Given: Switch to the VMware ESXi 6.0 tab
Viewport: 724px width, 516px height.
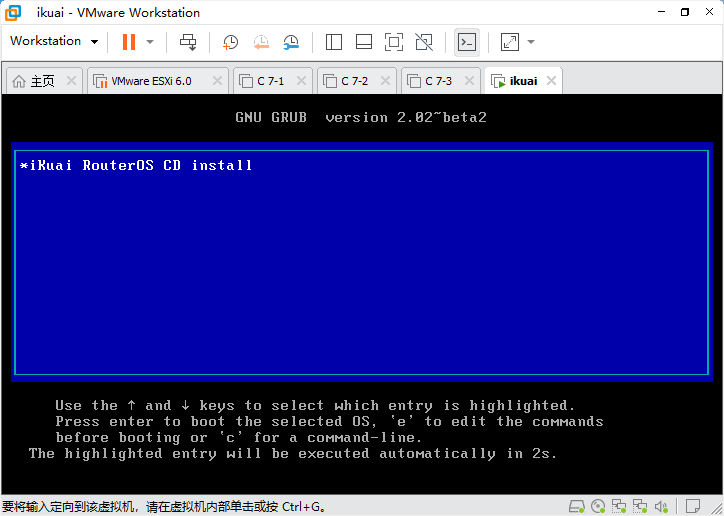Looking at the screenshot, I should tap(150, 81).
